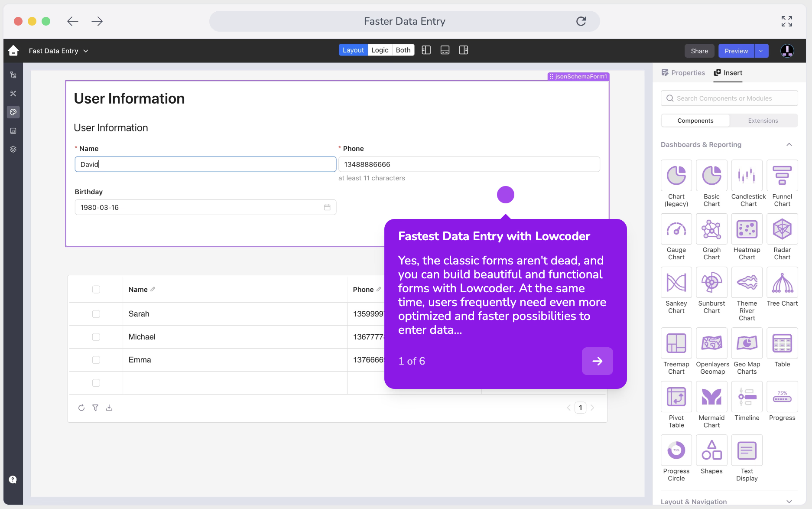Check the checkbox on Sarah's table row

coord(96,314)
